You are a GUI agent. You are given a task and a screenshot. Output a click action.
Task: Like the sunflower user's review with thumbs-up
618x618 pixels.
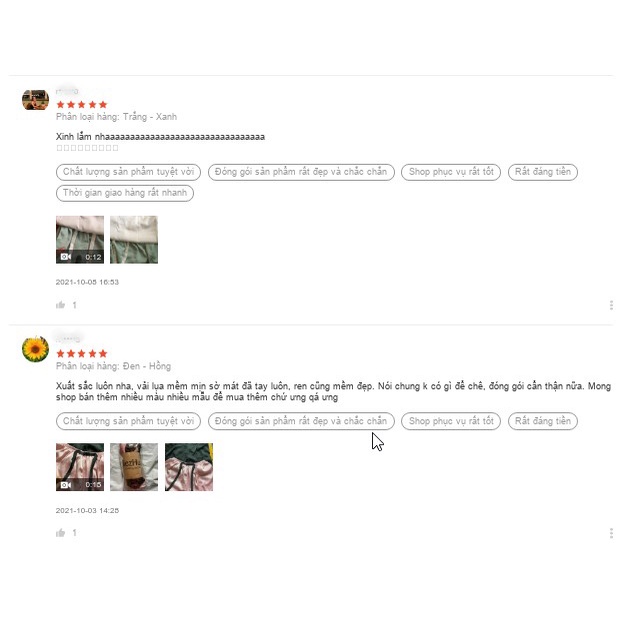60,533
